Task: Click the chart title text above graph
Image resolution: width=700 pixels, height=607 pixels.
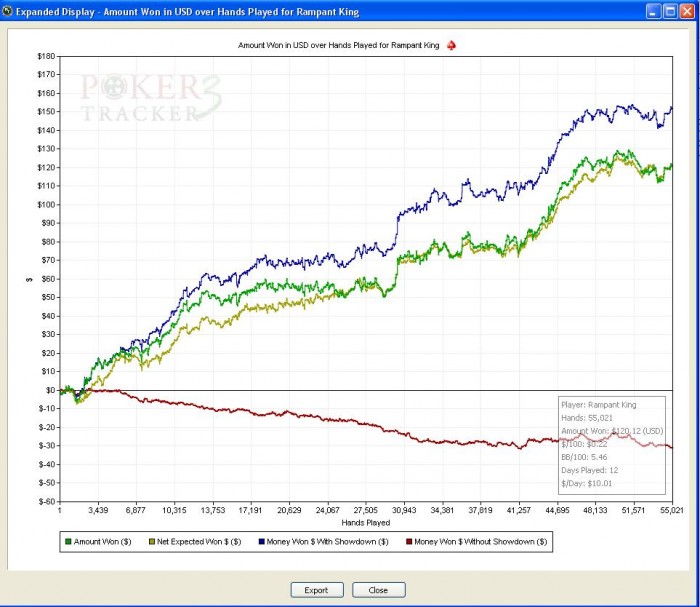Action: click(x=338, y=46)
